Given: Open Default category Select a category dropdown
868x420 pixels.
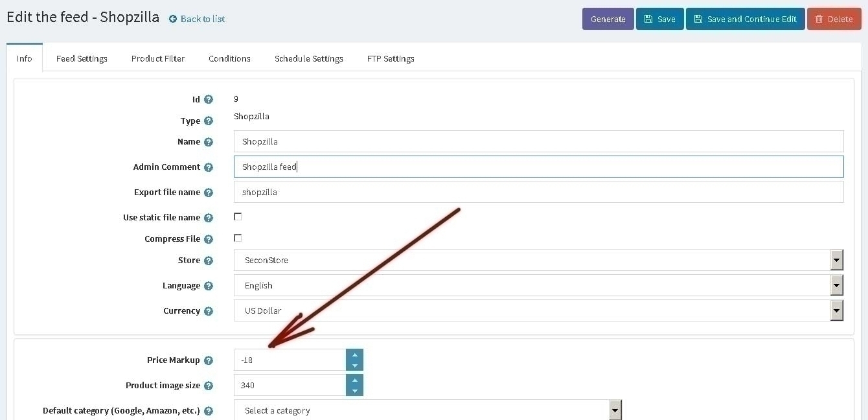Looking at the screenshot, I should click(428, 410).
